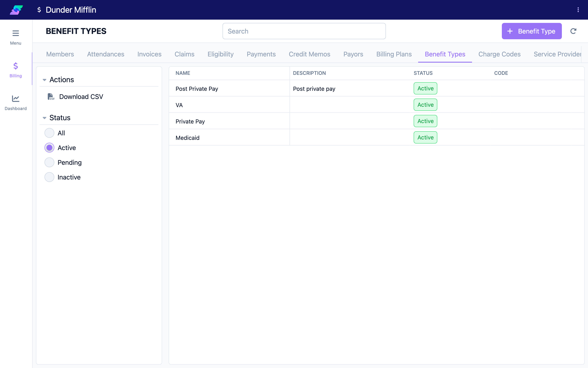The image size is (588, 368).
Task: Click the refresh icon next to Benefit Type
Action: 573,31
